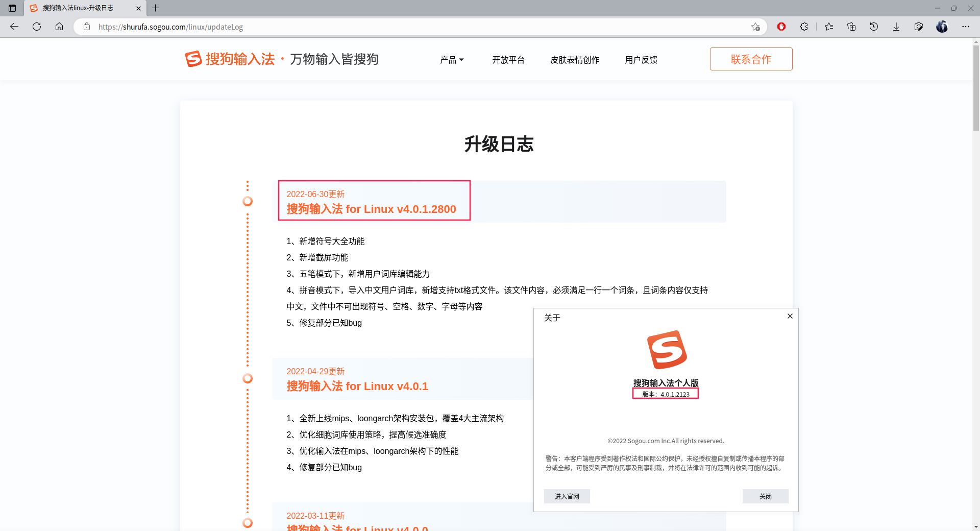Click inside the address bar
This screenshot has width=980, height=531.
pos(357,27)
